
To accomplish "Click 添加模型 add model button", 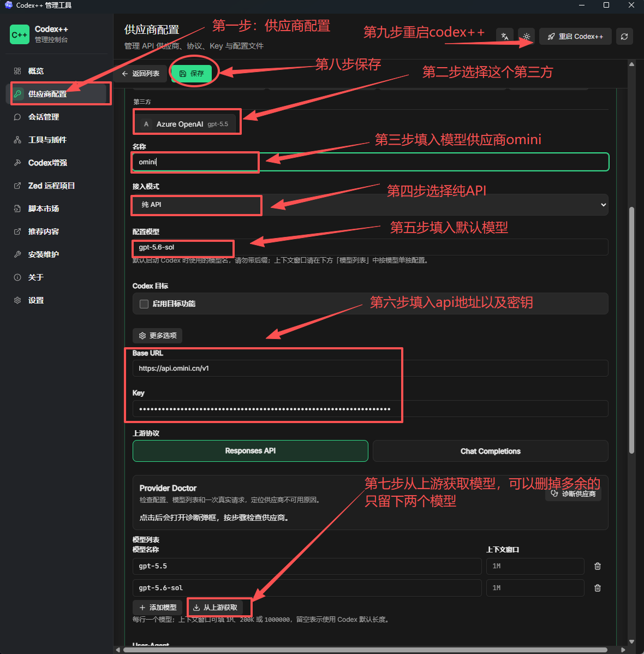I will coord(158,607).
